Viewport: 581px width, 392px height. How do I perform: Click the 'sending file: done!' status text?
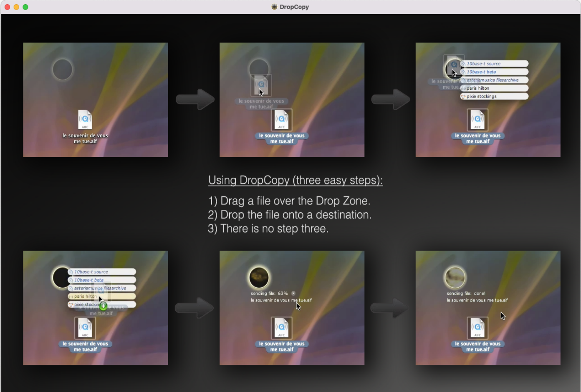(x=466, y=294)
